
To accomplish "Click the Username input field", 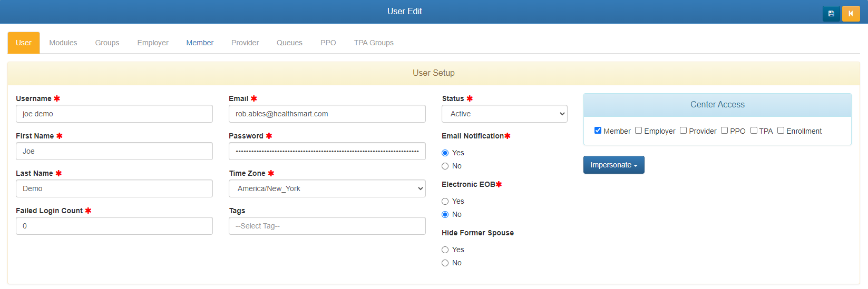I will [114, 114].
